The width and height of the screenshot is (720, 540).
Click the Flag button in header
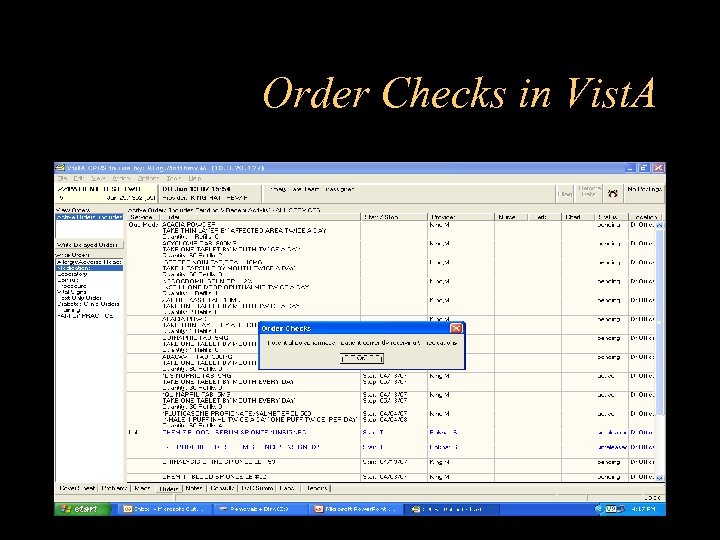point(565,193)
